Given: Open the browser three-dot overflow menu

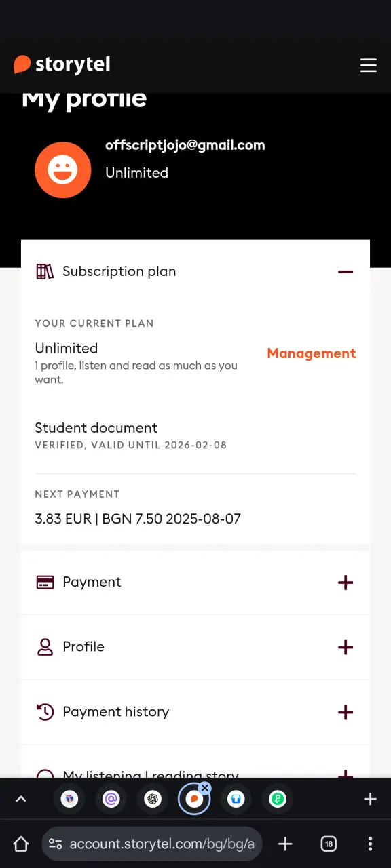Looking at the screenshot, I should (x=370, y=844).
